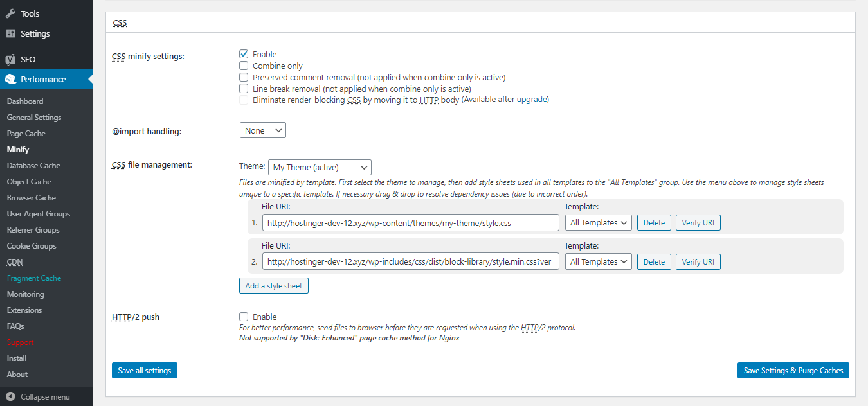The image size is (868, 406).
Task: Open the @import handling dropdown
Action: pyautogui.click(x=262, y=130)
